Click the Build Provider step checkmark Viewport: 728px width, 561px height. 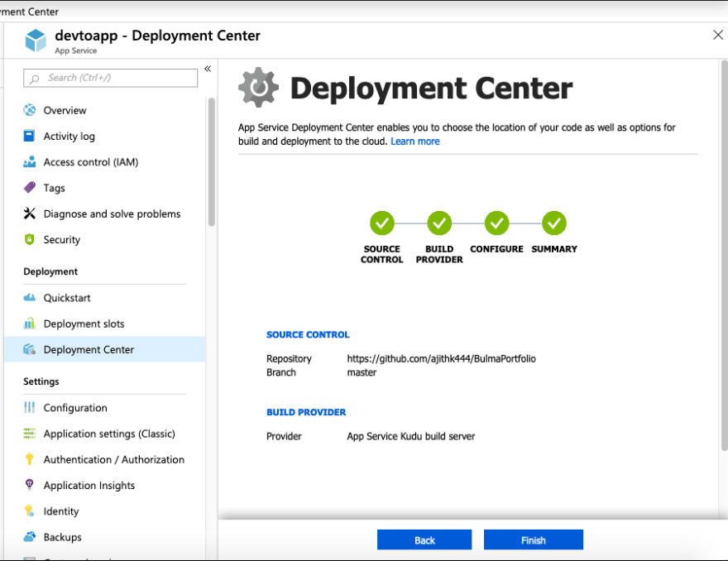[439, 223]
